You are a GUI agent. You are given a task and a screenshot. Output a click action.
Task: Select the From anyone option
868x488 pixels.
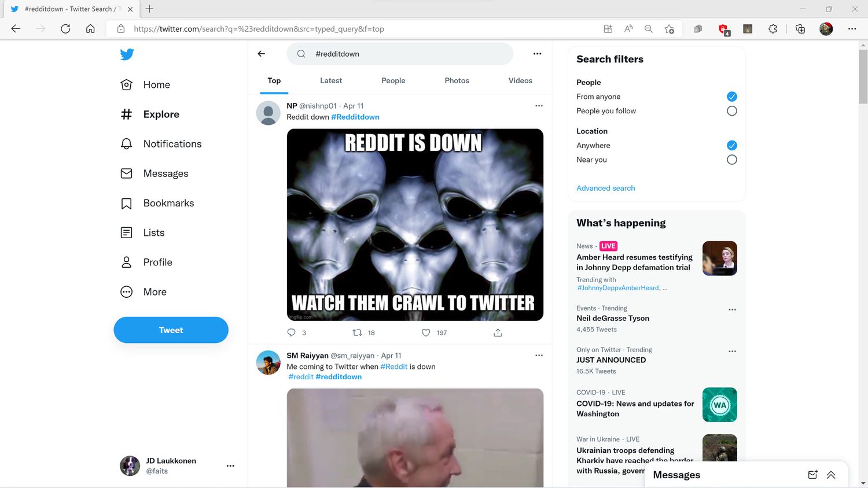point(731,97)
